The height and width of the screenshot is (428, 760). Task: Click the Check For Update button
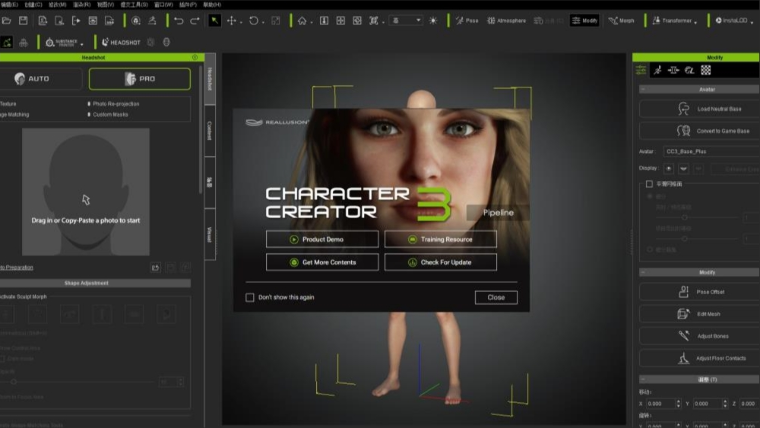[441, 262]
